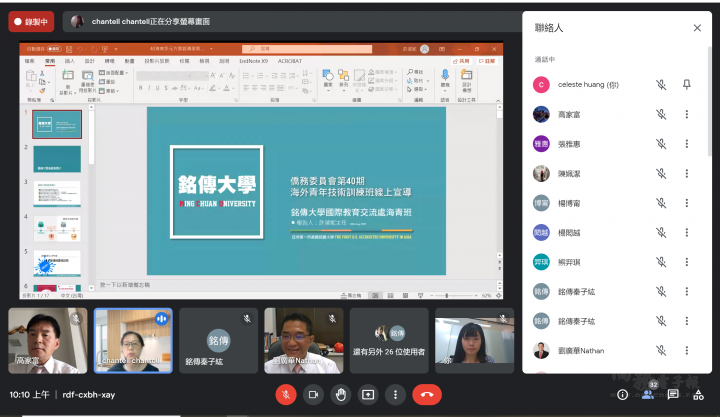Click the 設計構想 design ideas icon
The height and width of the screenshot is (417, 720).
click(467, 75)
